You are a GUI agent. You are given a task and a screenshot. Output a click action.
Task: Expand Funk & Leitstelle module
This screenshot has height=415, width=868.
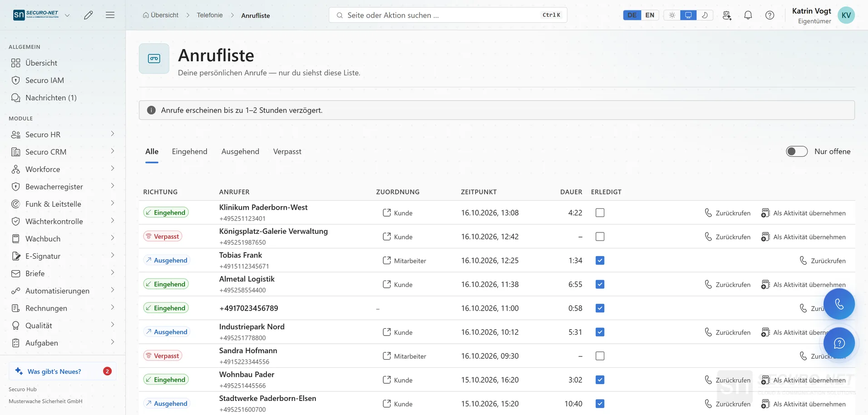tap(112, 203)
